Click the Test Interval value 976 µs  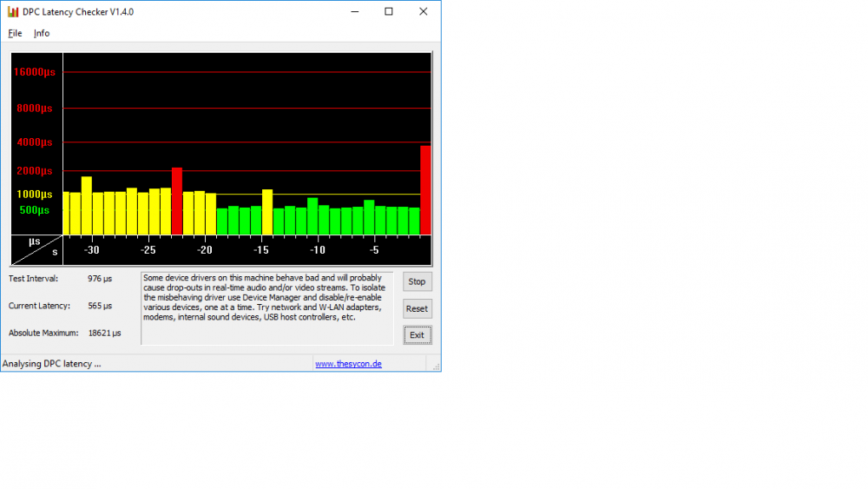click(100, 279)
